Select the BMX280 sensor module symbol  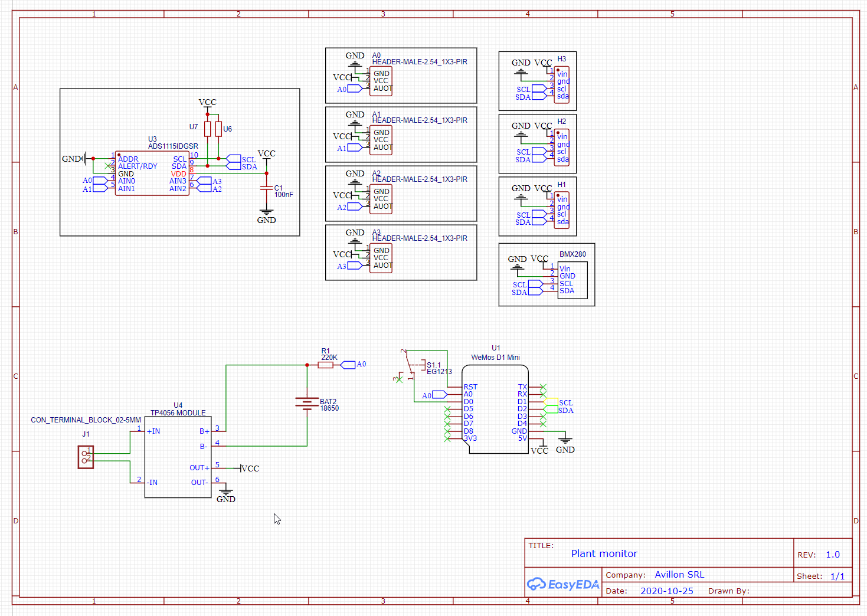click(x=572, y=280)
